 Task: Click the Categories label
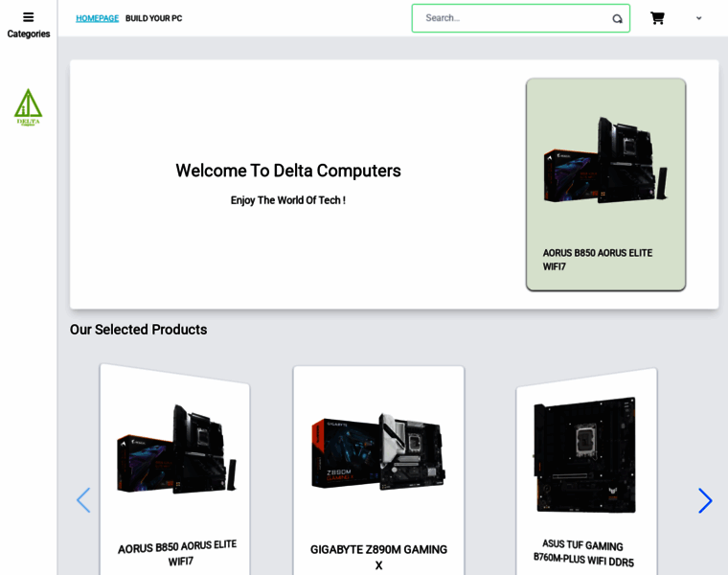[29, 34]
